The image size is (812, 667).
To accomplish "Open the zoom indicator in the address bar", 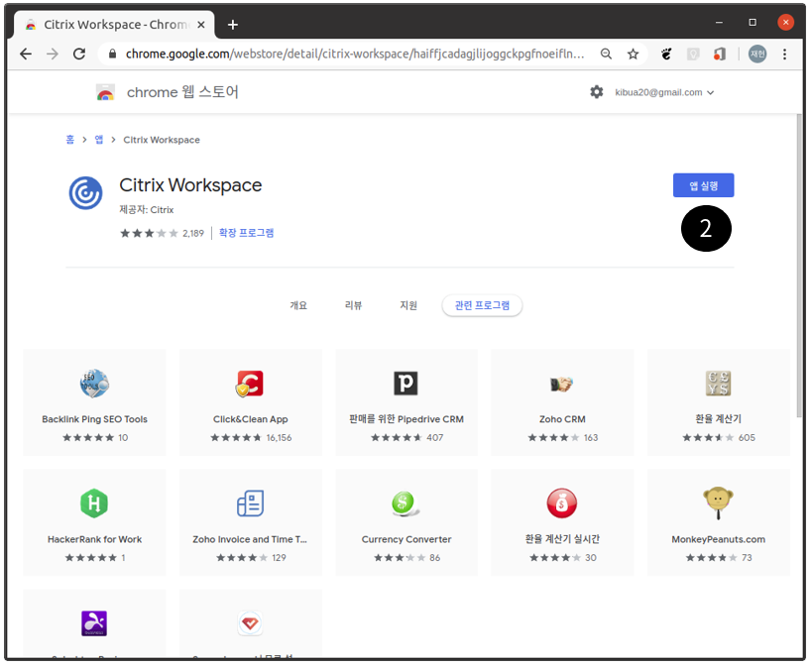I will [x=606, y=54].
